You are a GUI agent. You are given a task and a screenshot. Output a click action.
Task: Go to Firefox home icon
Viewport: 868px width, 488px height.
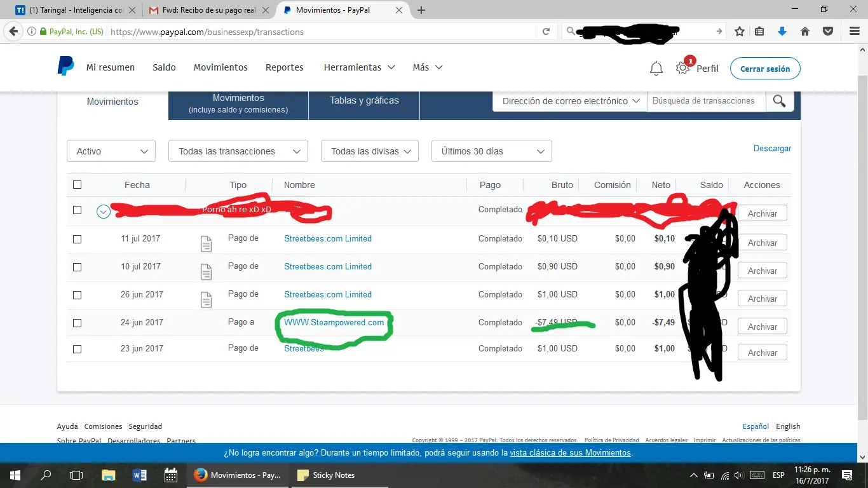click(x=804, y=31)
